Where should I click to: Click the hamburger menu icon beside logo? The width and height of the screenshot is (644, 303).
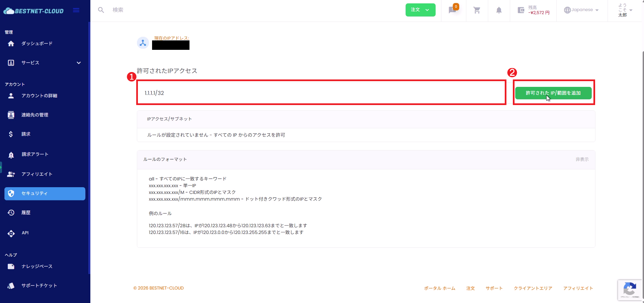tap(76, 10)
